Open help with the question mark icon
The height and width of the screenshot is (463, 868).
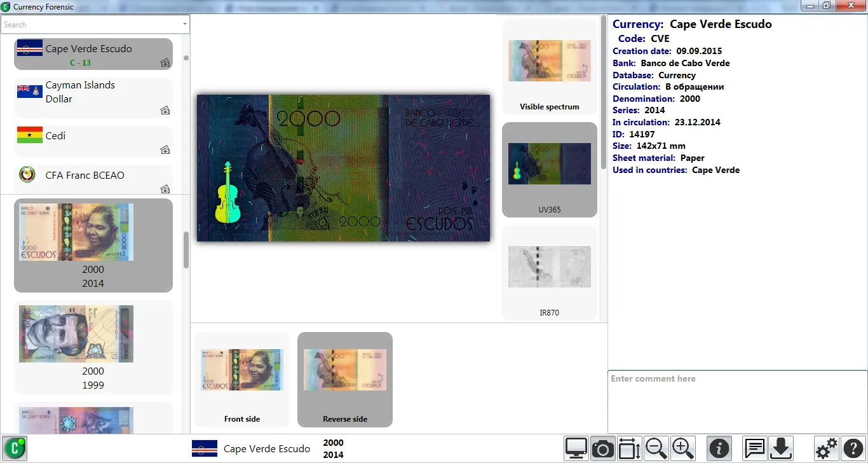click(x=853, y=449)
